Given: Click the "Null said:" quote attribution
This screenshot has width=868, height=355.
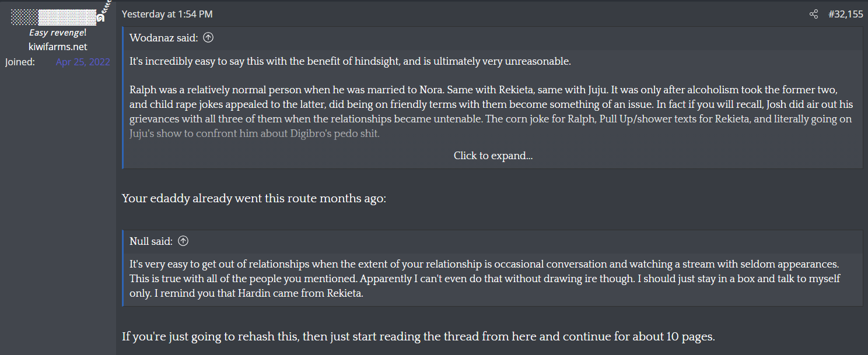Looking at the screenshot, I should click(151, 241).
